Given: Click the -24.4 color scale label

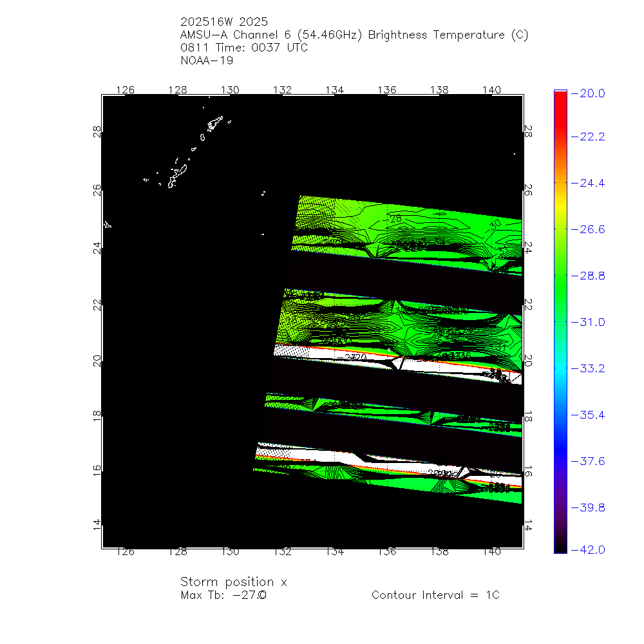Looking at the screenshot, I should click(x=588, y=183).
